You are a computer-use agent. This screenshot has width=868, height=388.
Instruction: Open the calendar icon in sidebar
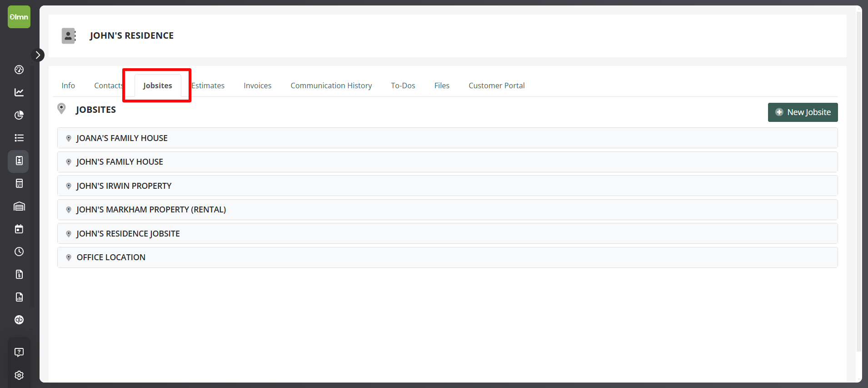point(19,229)
